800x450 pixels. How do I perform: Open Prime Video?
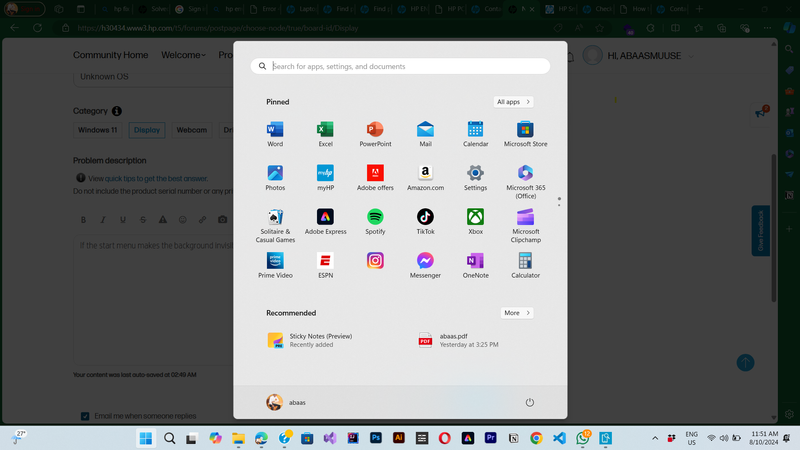[275, 266]
